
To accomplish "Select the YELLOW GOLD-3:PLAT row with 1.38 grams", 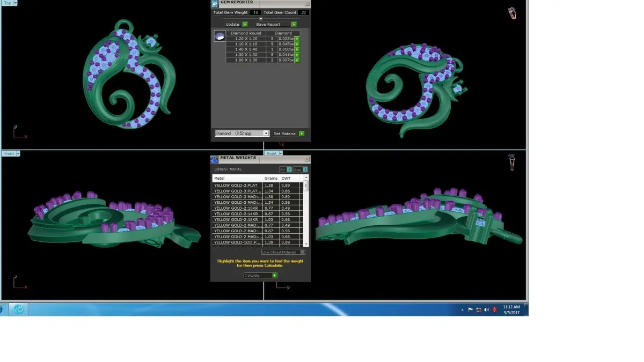I will pos(258,186).
